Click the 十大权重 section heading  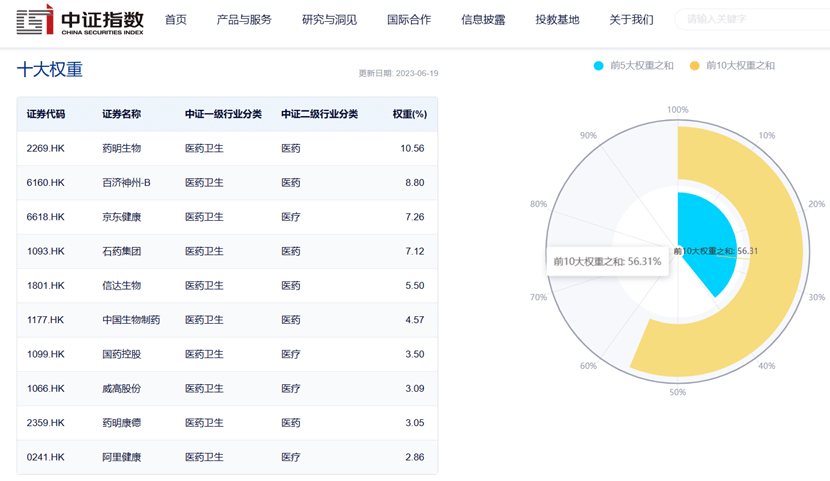coord(50,70)
